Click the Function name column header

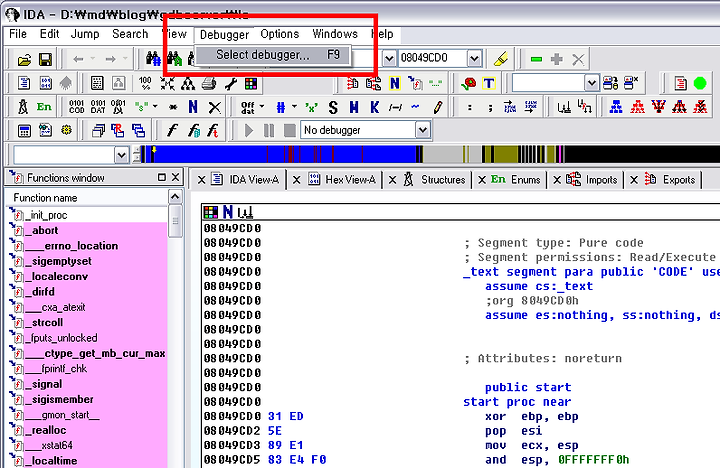pyautogui.click(x=87, y=198)
